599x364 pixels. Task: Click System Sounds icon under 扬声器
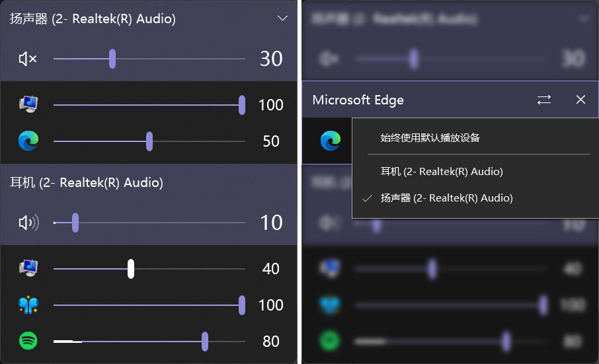28,104
